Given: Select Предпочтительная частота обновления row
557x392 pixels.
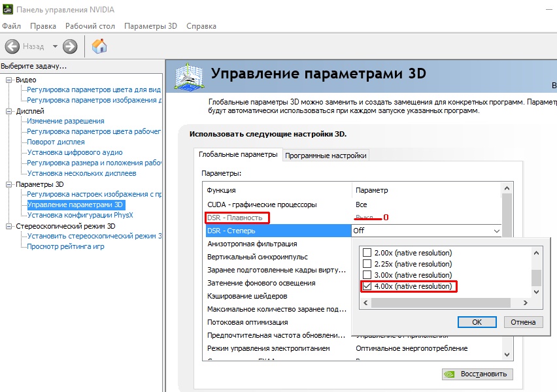Looking at the screenshot, I should pos(277,336).
